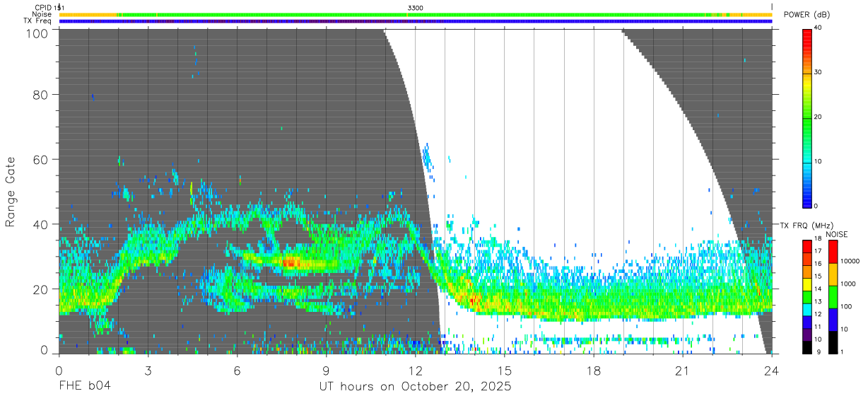Select the 100 label on NOISE scale
868x401 pixels.
[x=845, y=307]
